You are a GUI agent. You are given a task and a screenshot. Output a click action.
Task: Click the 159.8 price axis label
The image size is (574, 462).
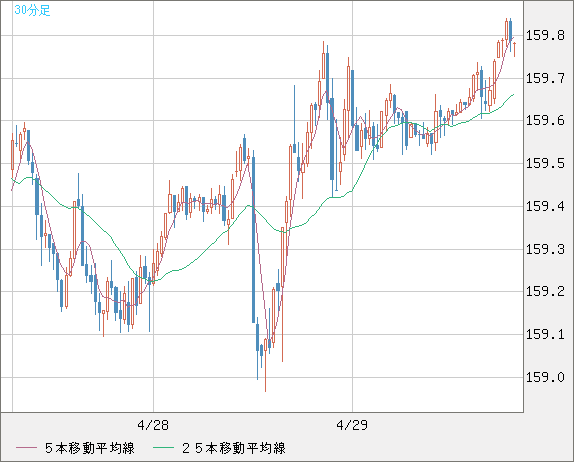click(x=545, y=36)
